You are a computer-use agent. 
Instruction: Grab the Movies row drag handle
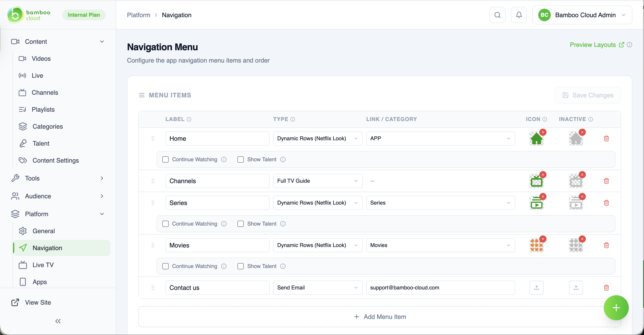tap(153, 245)
